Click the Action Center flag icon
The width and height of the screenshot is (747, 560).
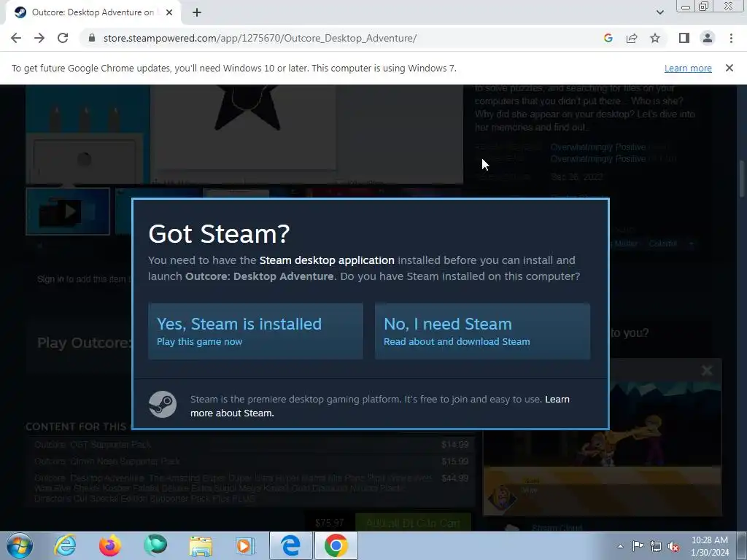click(638, 546)
